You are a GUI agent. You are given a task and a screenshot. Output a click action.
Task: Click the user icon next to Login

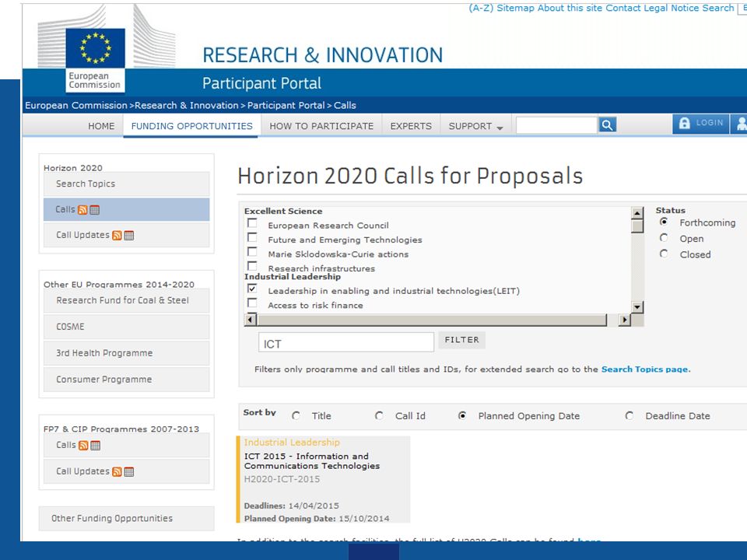[741, 124]
